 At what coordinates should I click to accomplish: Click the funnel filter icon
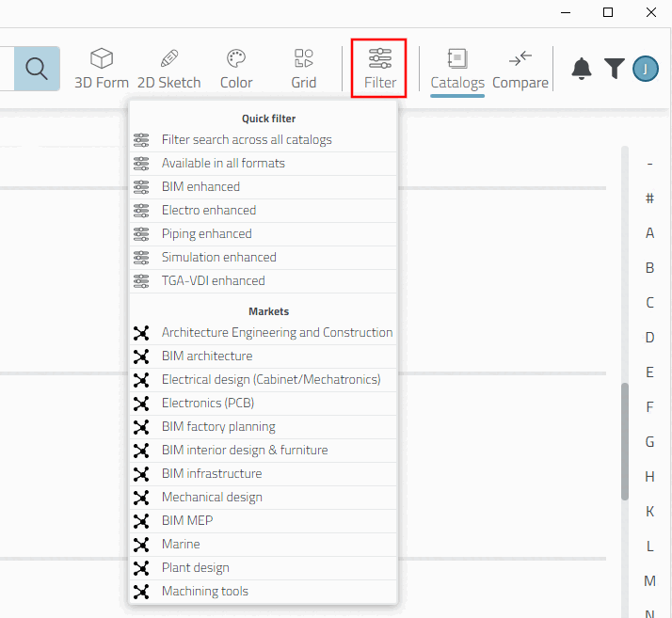[615, 69]
